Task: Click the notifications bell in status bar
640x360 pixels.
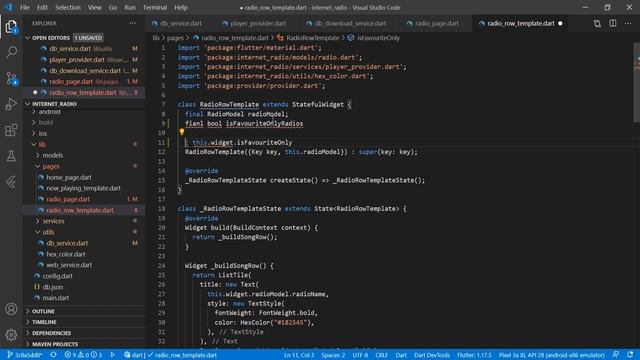Action: [630, 355]
